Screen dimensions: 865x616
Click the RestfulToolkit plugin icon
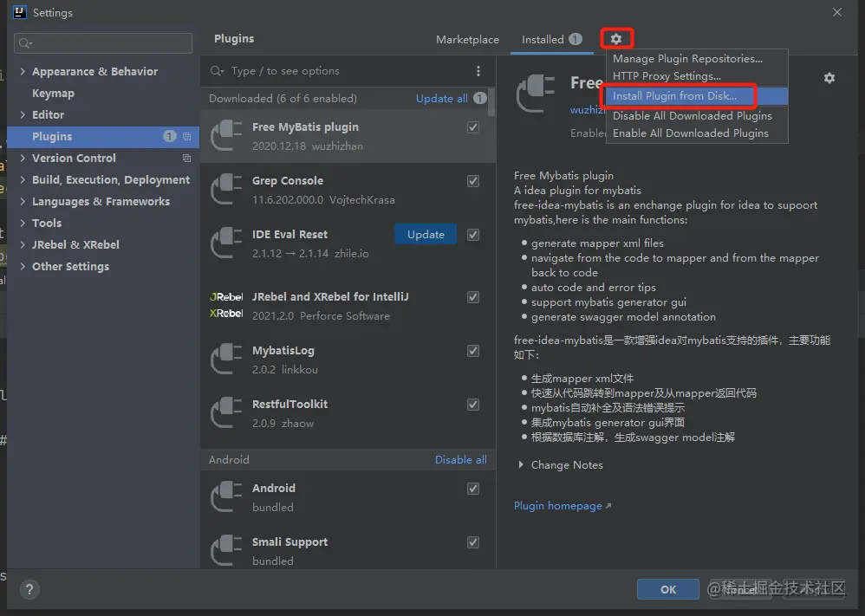click(x=227, y=412)
